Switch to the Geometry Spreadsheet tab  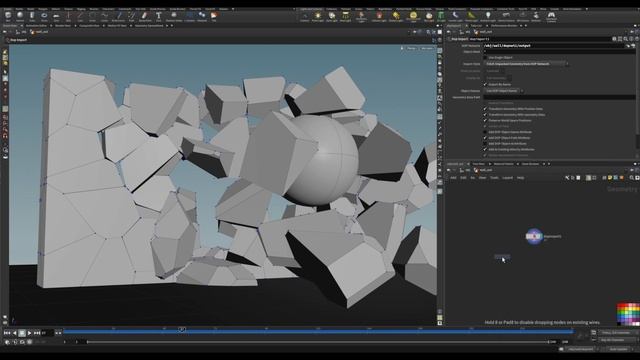149,26
